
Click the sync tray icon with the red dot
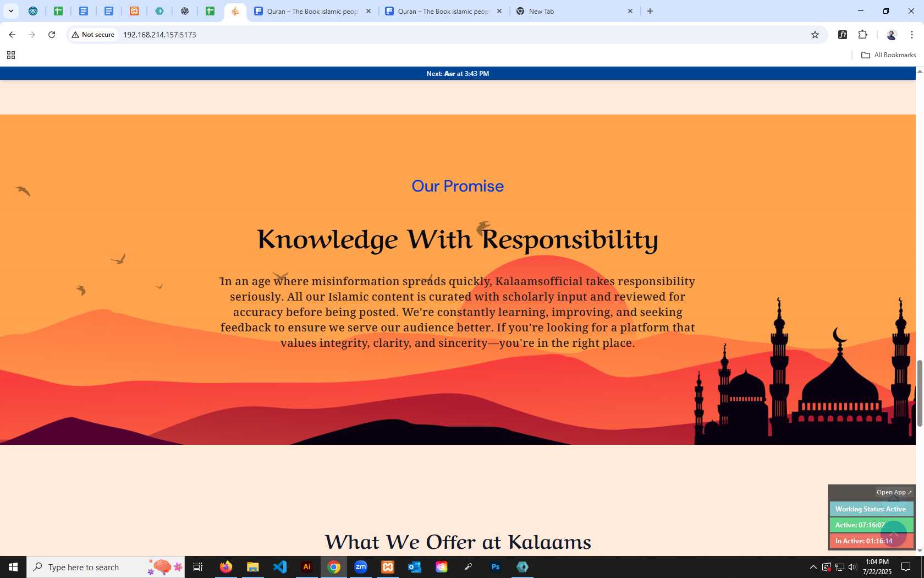827,567
